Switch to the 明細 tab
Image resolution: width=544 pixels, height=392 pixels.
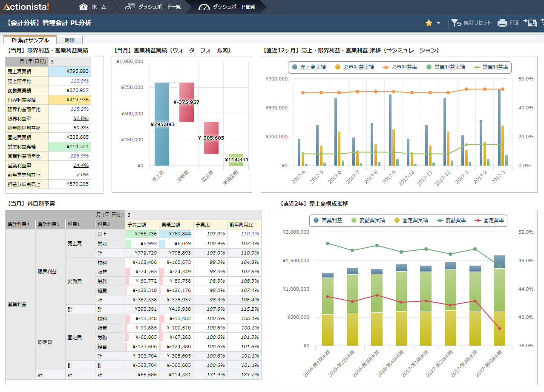(x=69, y=40)
